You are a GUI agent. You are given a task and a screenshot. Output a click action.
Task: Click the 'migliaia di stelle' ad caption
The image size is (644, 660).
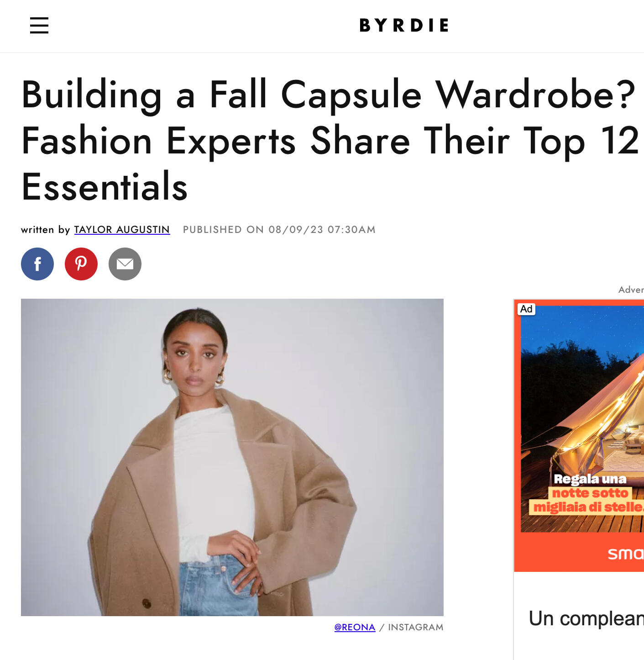[x=588, y=507]
